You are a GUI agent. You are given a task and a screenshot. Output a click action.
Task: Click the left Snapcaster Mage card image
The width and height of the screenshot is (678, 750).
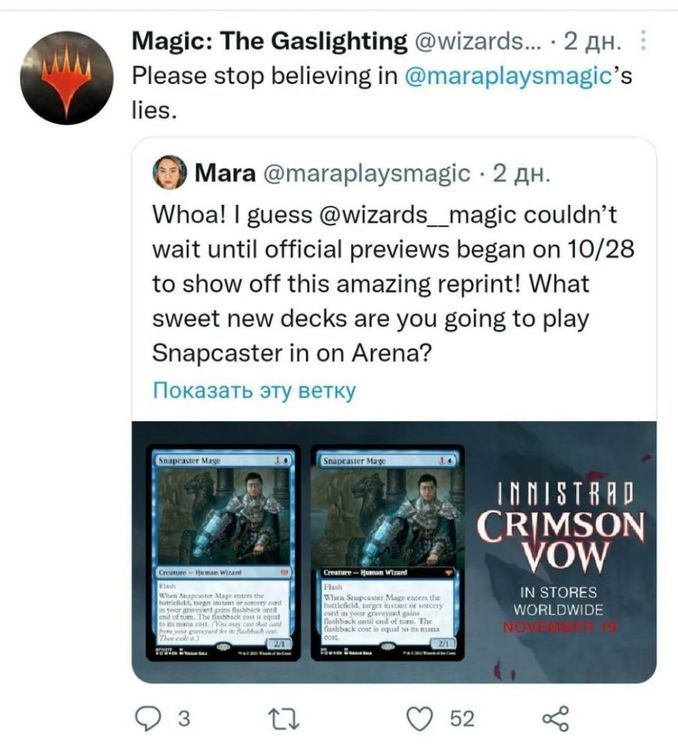click(x=223, y=553)
